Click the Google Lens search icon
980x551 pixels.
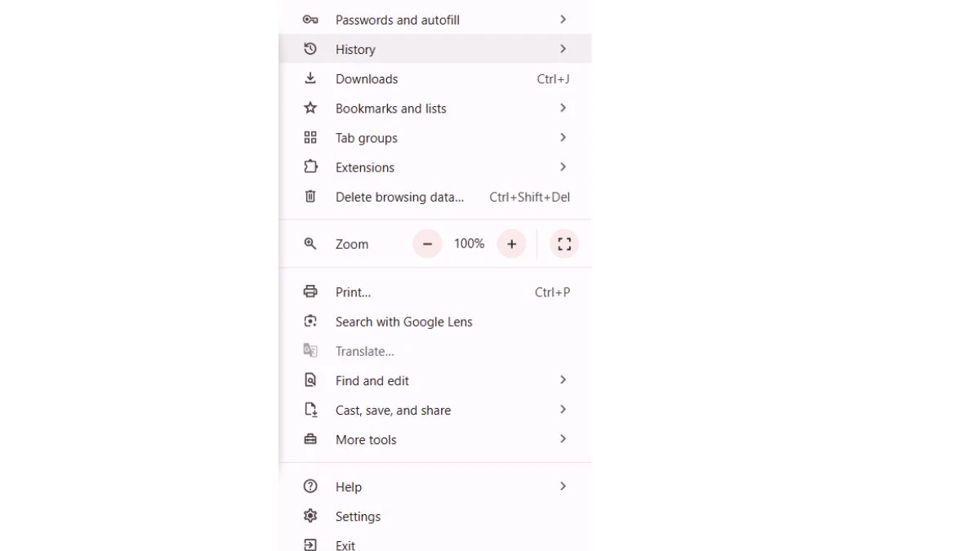(310, 322)
